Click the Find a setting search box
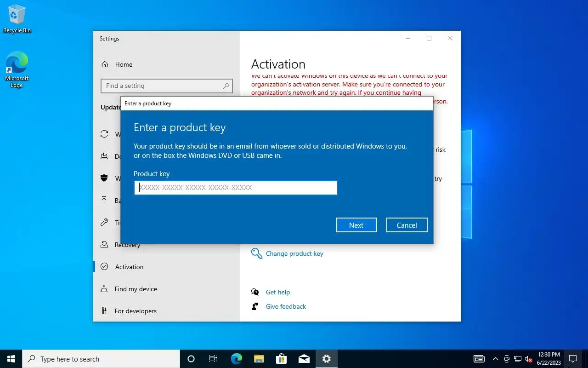This screenshot has width=588, height=368. [167, 86]
